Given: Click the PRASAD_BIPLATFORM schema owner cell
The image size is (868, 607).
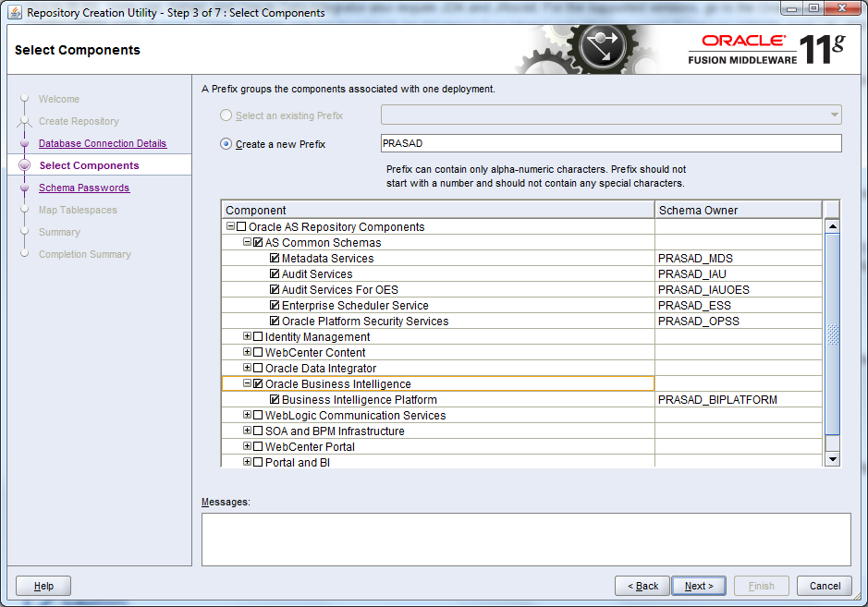Looking at the screenshot, I should tap(738, 399).
